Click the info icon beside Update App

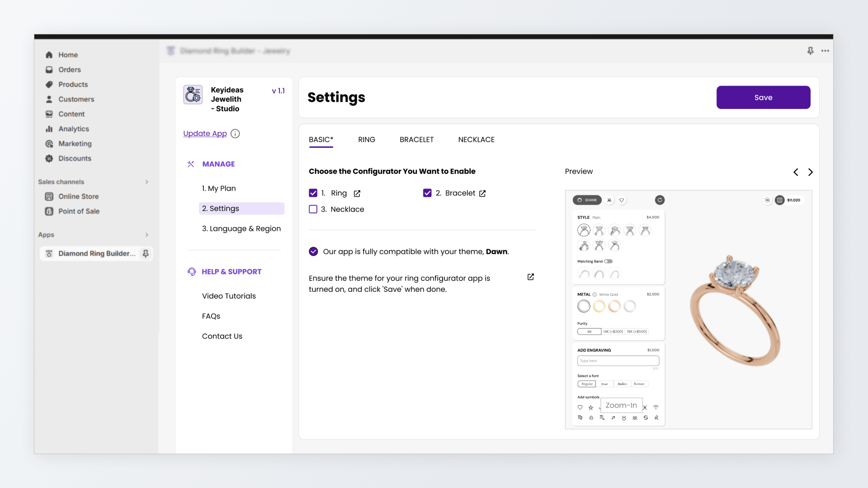click(x=235, y=133)
